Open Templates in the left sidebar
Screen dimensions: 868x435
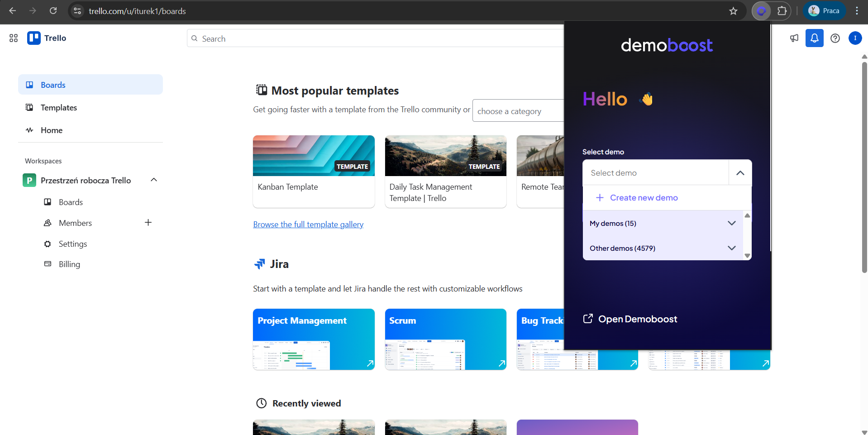tap(91, 107)
